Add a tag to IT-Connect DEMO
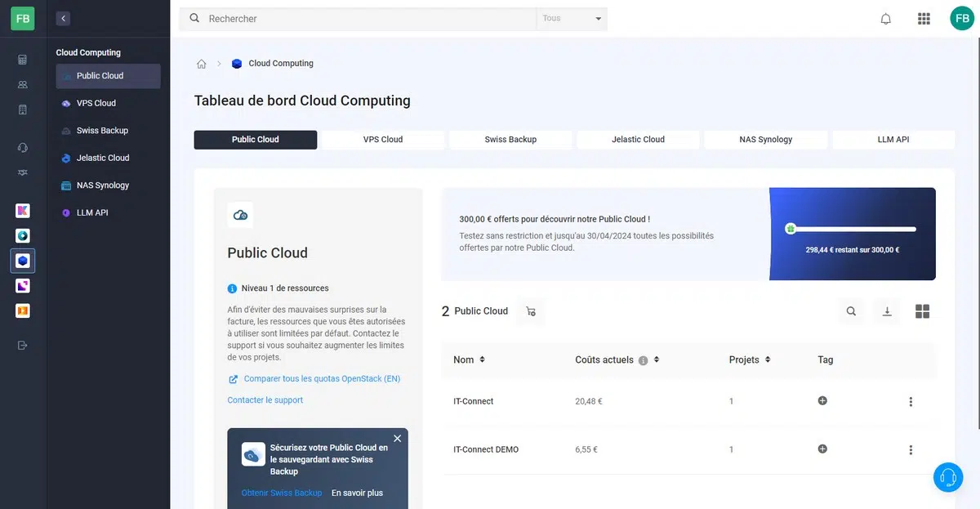This screenshot has height=509, width=980. pos(822,449)
